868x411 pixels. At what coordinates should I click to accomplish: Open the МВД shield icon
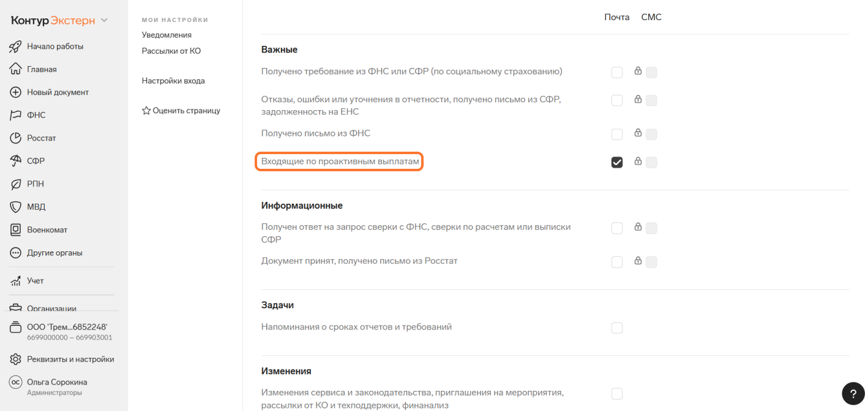pyautogui.click(x=16, y=207)
